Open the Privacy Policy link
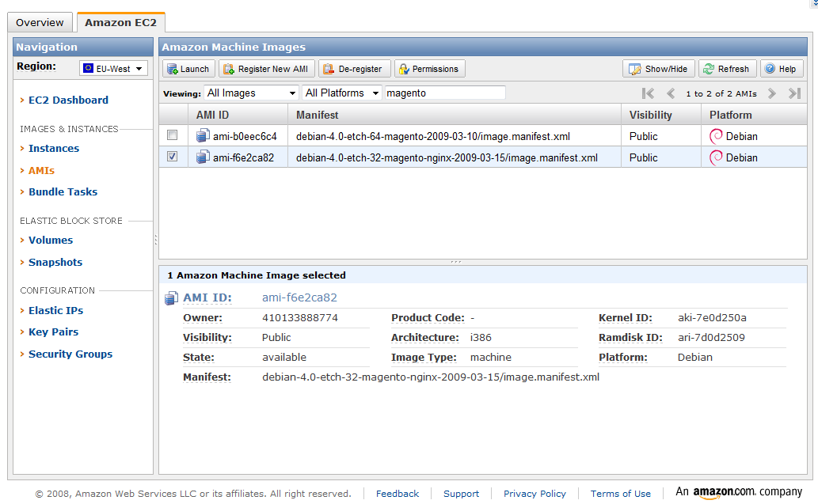The image size is (818, 504). pyautogui.click(x=535, y=494)
